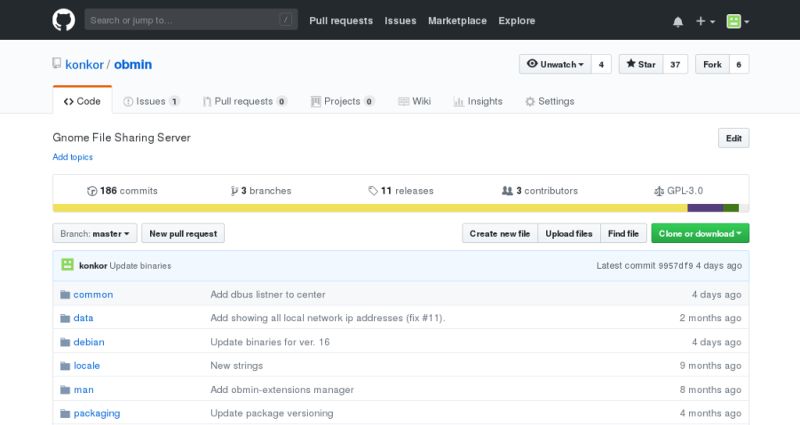The image size is (800, 425).
Task: Click New pull request button
Action: [x=183, y=234]
